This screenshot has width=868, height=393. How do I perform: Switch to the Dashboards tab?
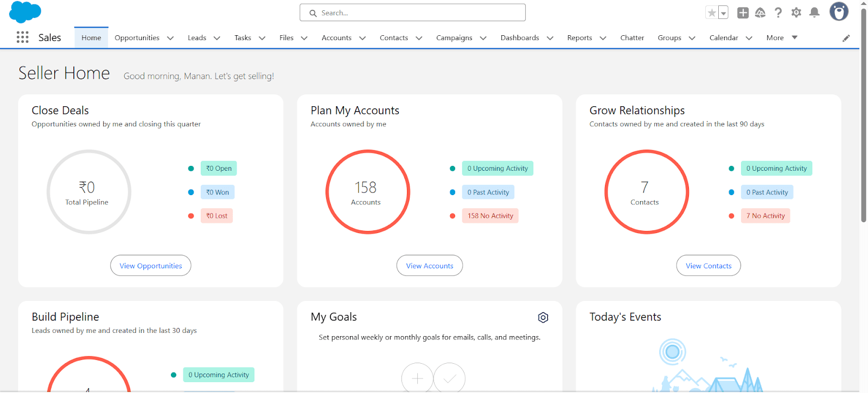(520, 37)
